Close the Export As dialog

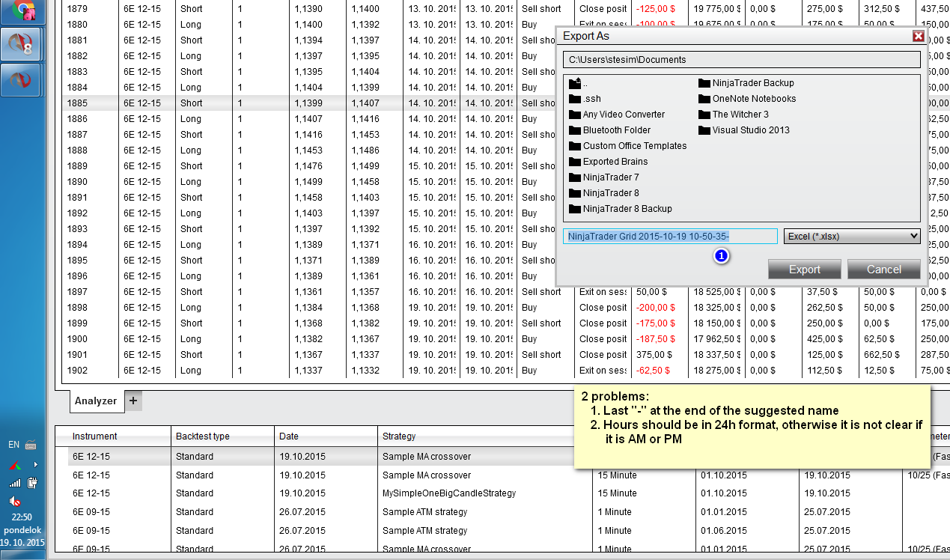pyautogui.click(x=918, y=36)
